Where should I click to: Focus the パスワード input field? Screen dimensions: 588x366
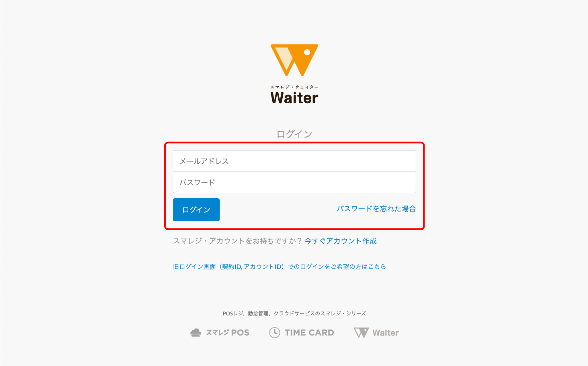click(294, 182)
